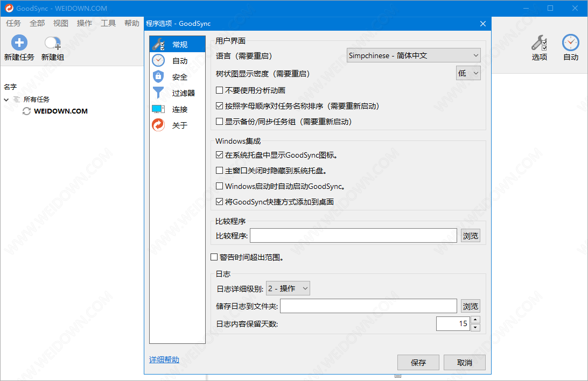Click the 储存日志到文件夹 input field

369,306
